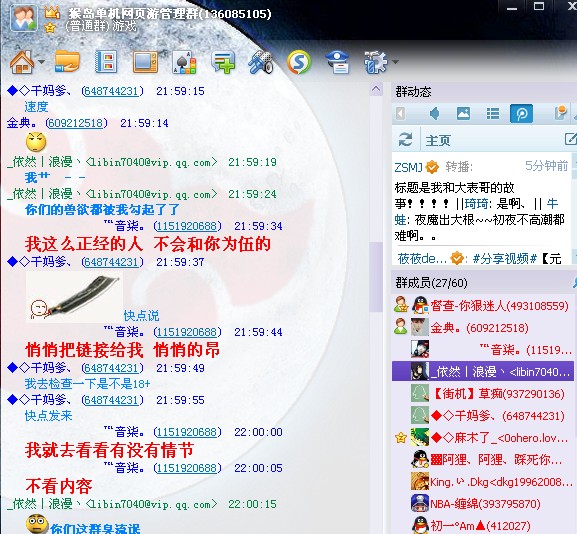Select member 阿狸、阿狸、踩死你
The height and width of the screenshot is (534, 577).
(x=482, y=460)
